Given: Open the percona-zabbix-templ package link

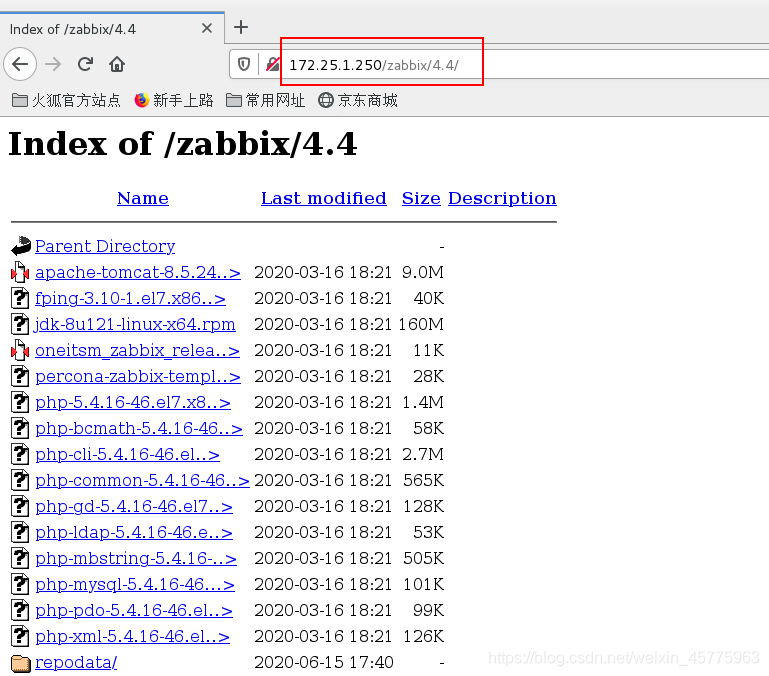Looking at the screenshot, I should 138,376.
